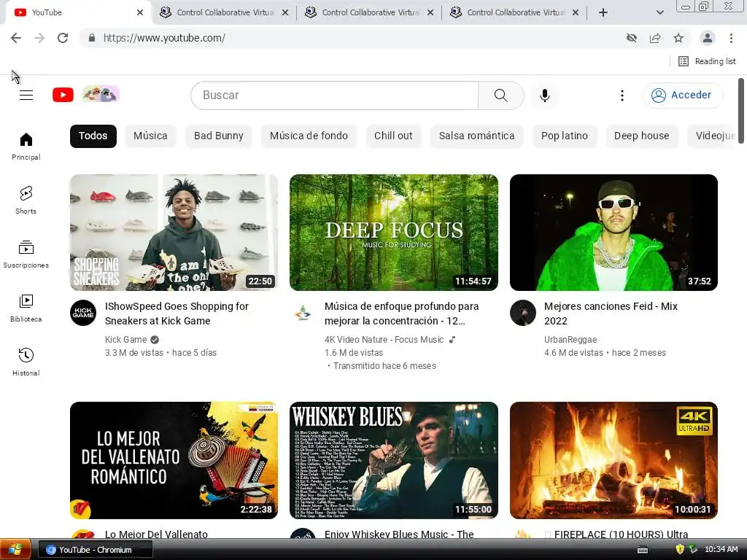Open Historial in the sidebar

(x=26, y=362)
